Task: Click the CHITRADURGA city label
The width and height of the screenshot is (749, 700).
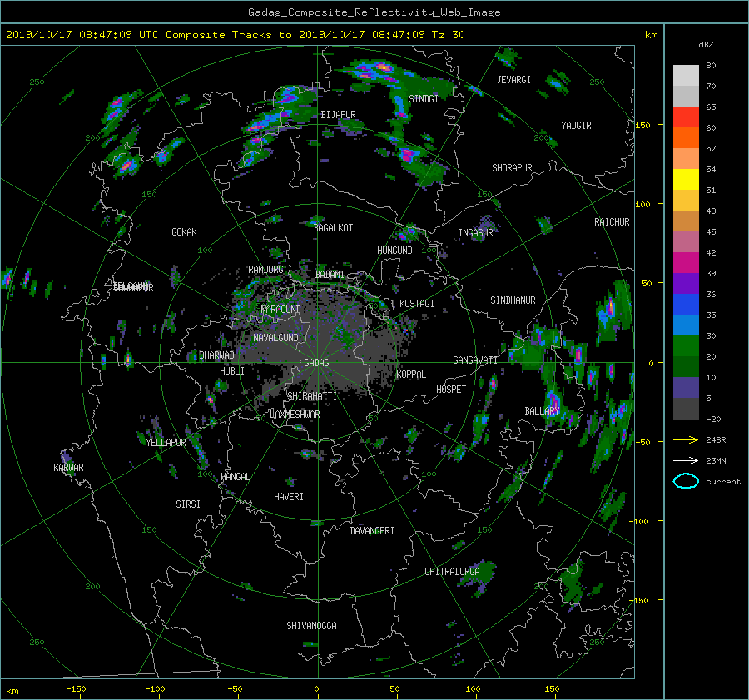Action: coord(452,572)
